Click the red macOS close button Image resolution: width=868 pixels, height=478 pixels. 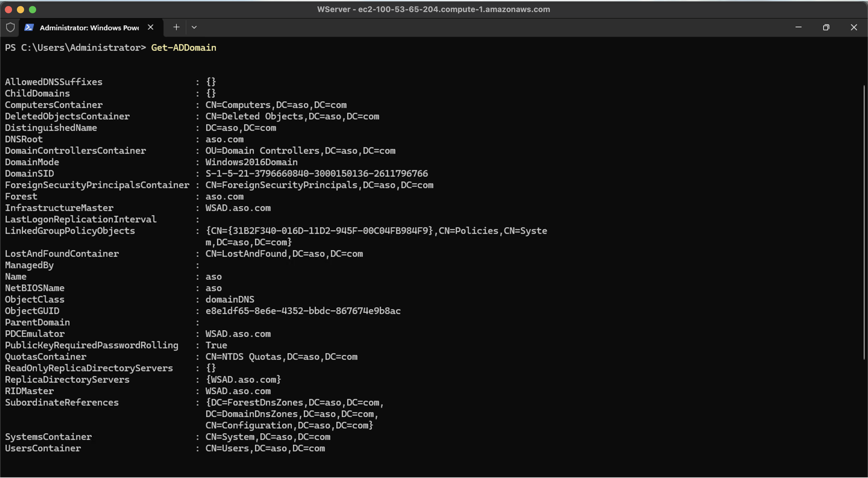[x=9, y=9]
